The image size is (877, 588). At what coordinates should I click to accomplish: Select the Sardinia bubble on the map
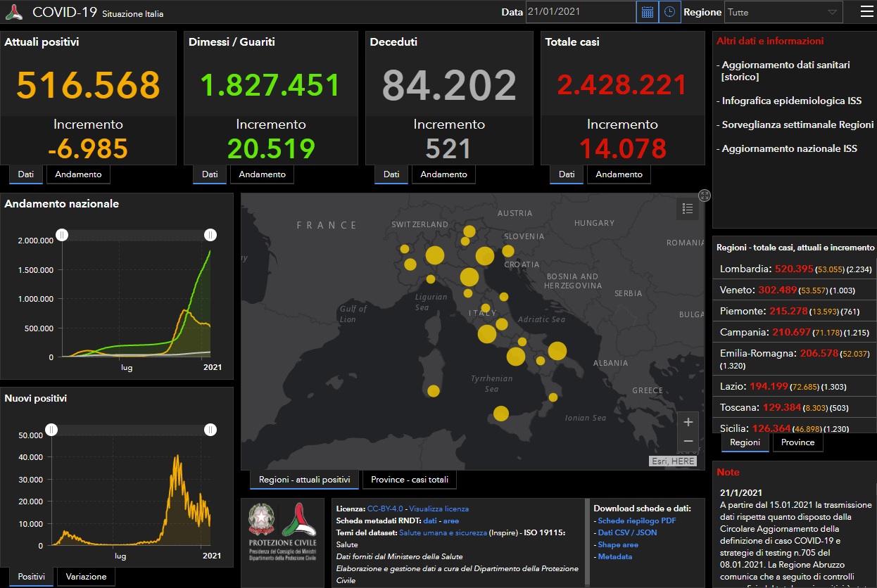pos(434,390)
